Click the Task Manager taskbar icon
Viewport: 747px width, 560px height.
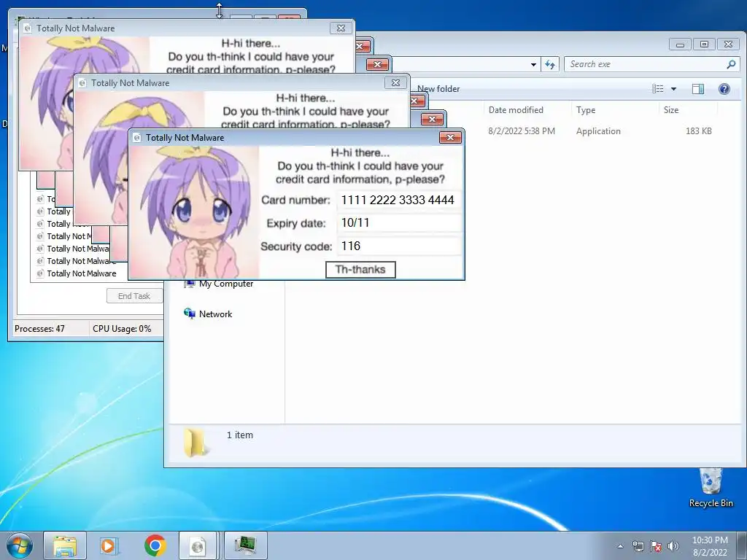245,545
